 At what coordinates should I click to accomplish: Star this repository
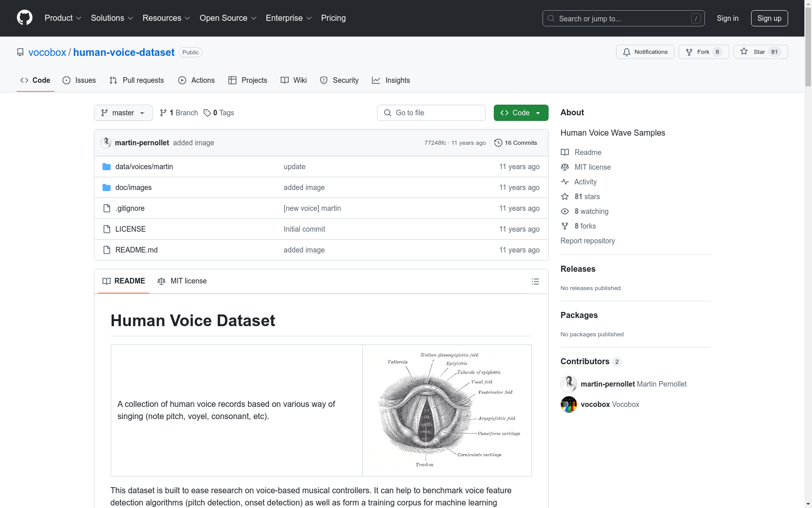pyautogui.click(x=760, y=52)
